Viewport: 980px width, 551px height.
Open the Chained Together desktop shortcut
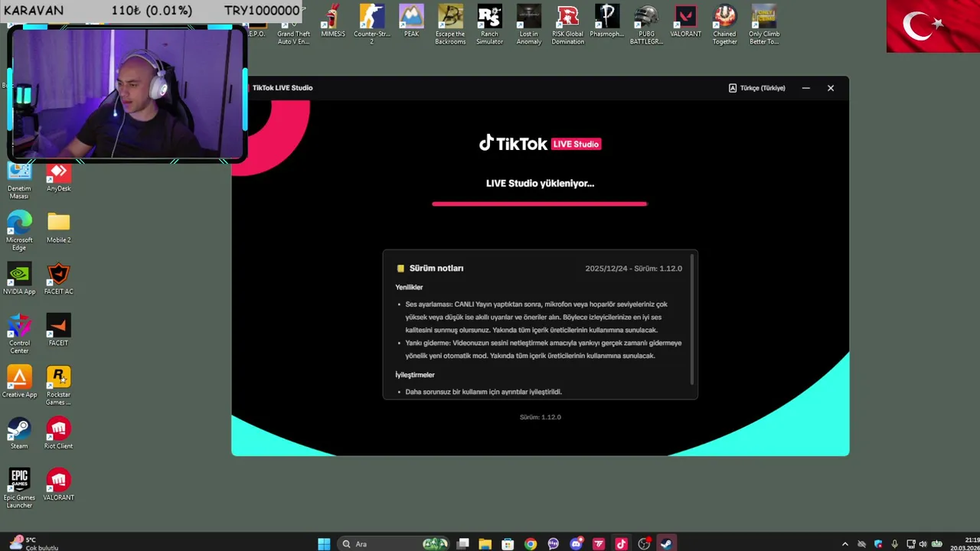[724, 24]
